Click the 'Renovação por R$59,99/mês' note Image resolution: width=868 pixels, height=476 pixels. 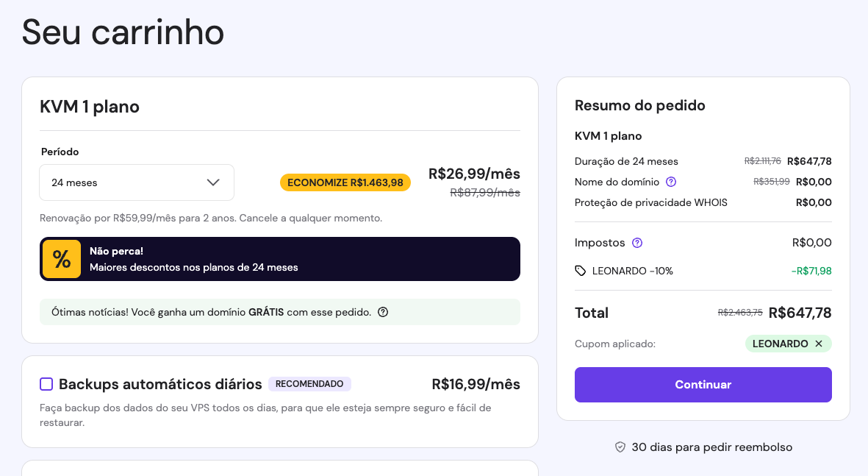click(211, 218)
